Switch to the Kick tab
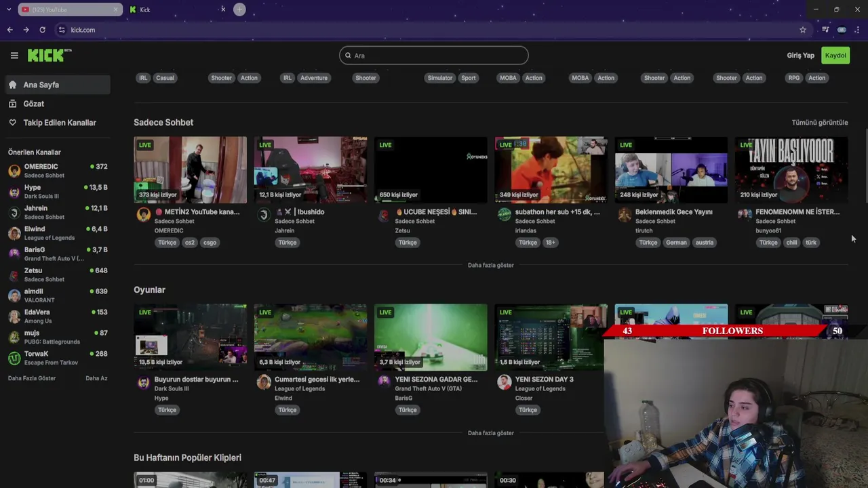868x488 pixels. (178, 9)
